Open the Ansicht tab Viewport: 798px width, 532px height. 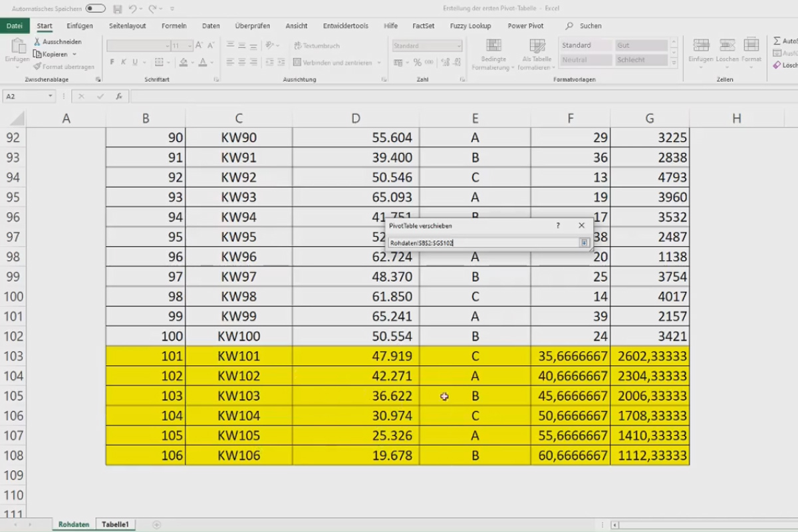(297, 26)
